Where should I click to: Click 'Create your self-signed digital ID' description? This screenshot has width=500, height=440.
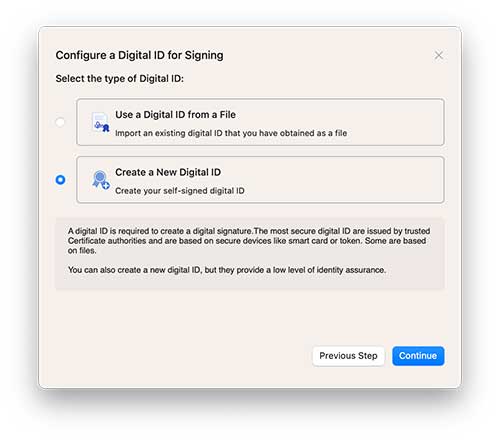click(180, 191)
